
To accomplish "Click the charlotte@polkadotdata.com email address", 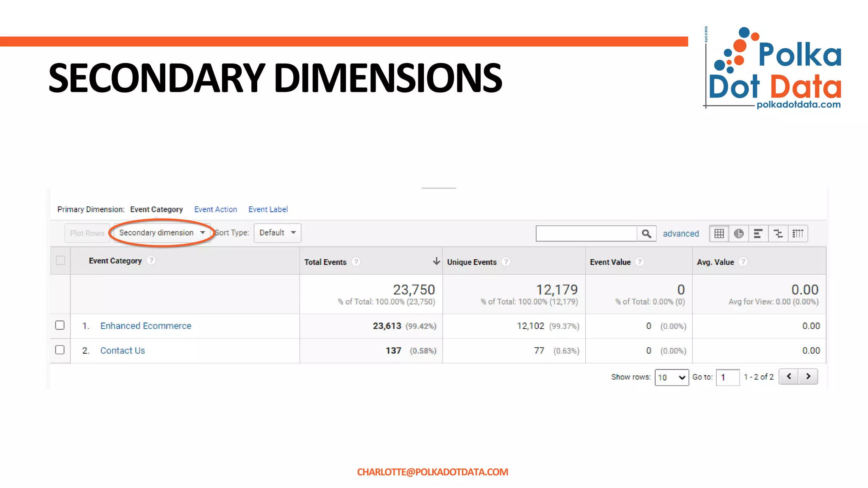I will [x=432, y=472].
